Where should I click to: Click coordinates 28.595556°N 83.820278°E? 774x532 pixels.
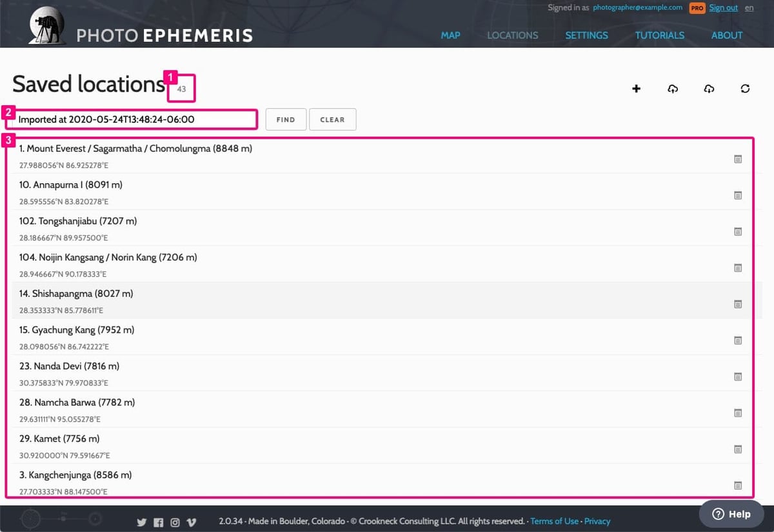click(x=64, y=202)
